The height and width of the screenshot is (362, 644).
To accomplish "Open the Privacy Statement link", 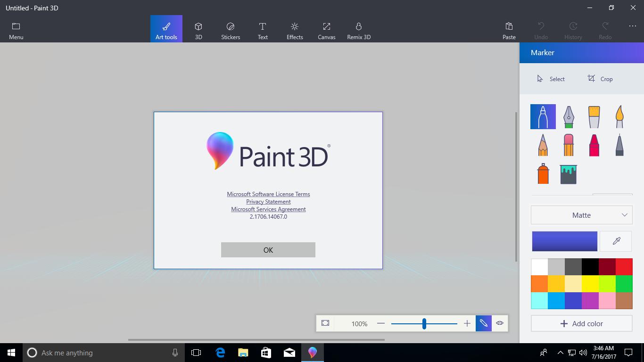I will [x=268, y=202].
